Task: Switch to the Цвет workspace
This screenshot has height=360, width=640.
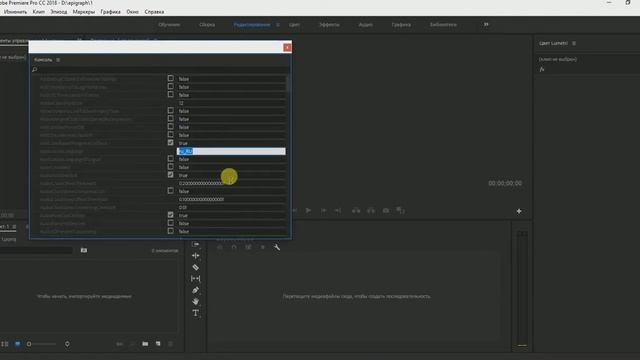Action: 294,25
